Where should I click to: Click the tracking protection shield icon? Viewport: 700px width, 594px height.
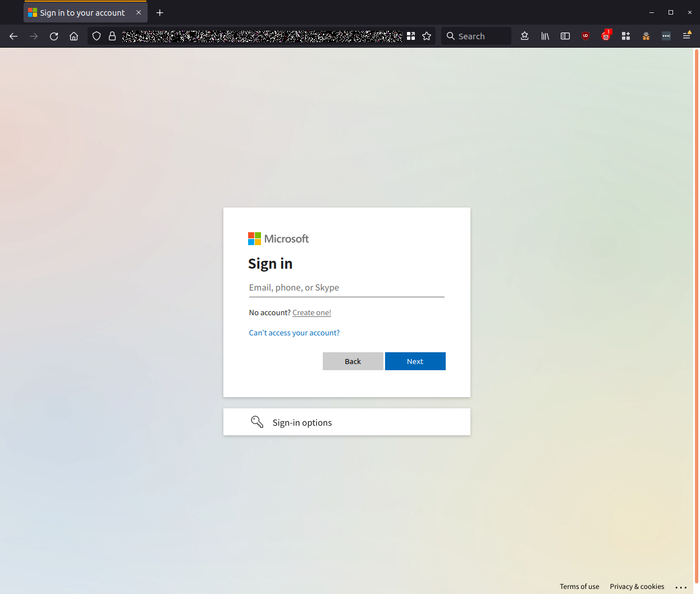click(96, 35)
